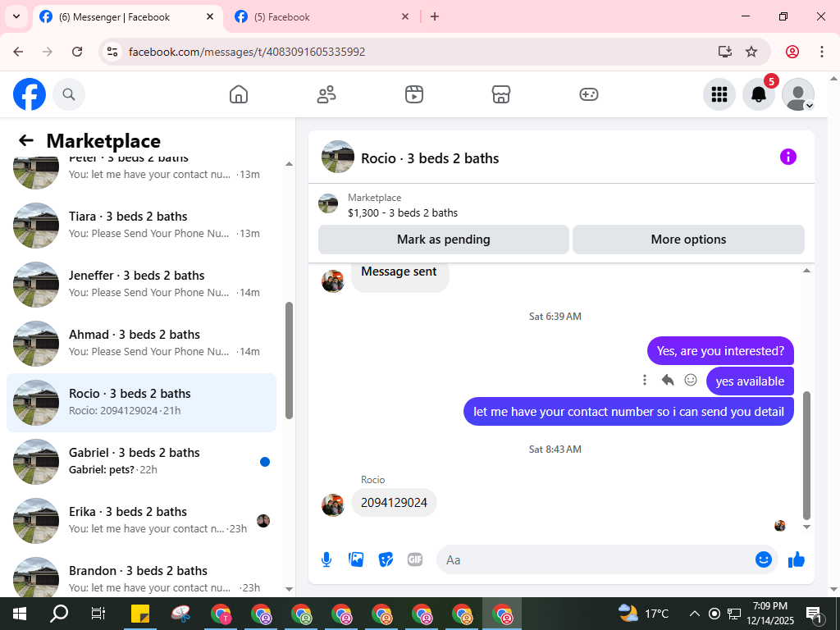Click Rocio's avatar beside 2094129024 message
This screenshot has width=840, height=630.
coord(333,504)
